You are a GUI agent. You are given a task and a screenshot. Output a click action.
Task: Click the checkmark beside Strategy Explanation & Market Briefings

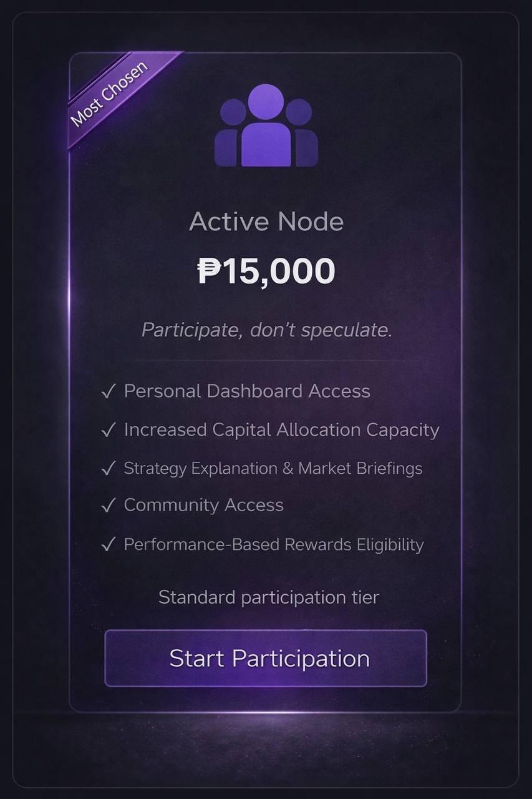pyautogui.click(x=108, y=469)
